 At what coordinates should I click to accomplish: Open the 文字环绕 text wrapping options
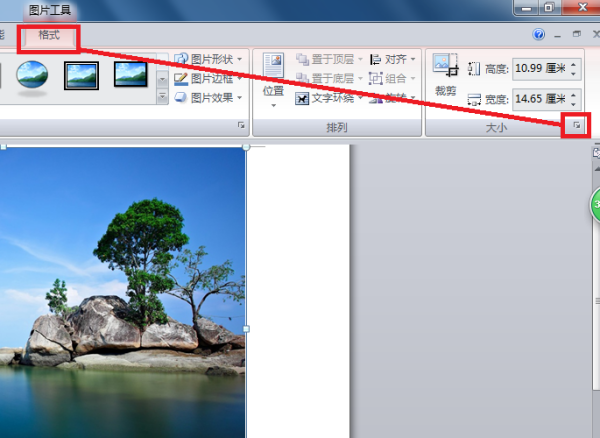[328, 98]
